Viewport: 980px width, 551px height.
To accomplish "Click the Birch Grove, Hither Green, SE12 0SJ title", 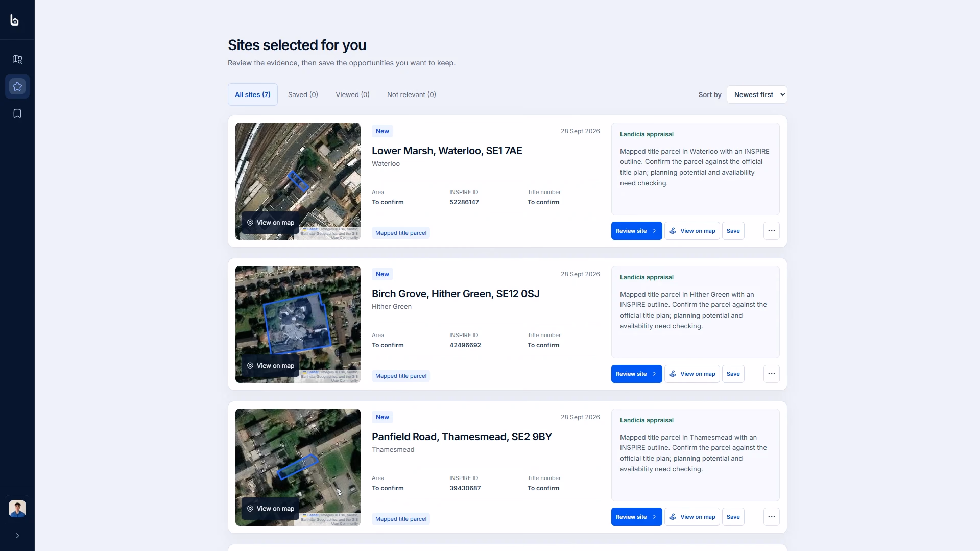I will click(456, 294).
